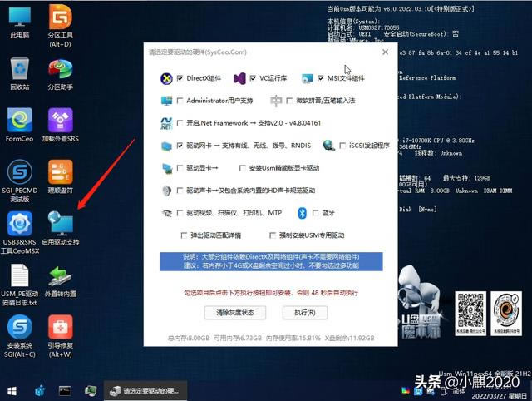Open the USB3&SRS 工具CeoMSX icon

20,233
